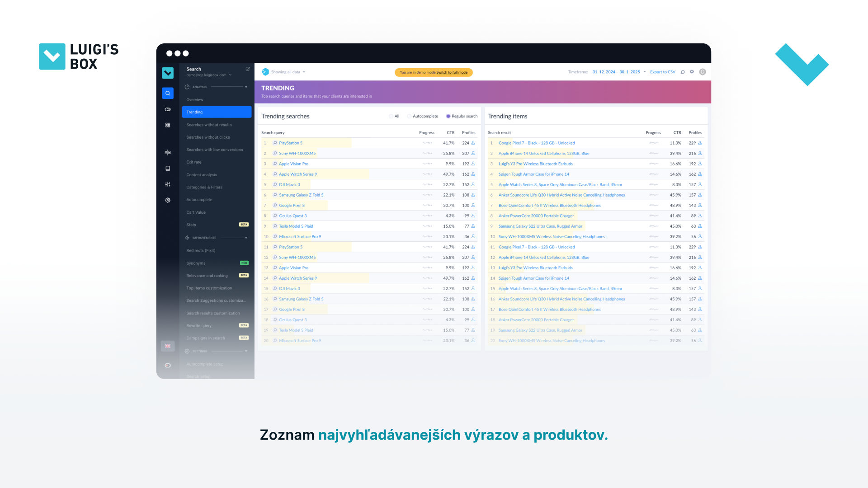Open the external link icon beside Search

tap(248, 69)
